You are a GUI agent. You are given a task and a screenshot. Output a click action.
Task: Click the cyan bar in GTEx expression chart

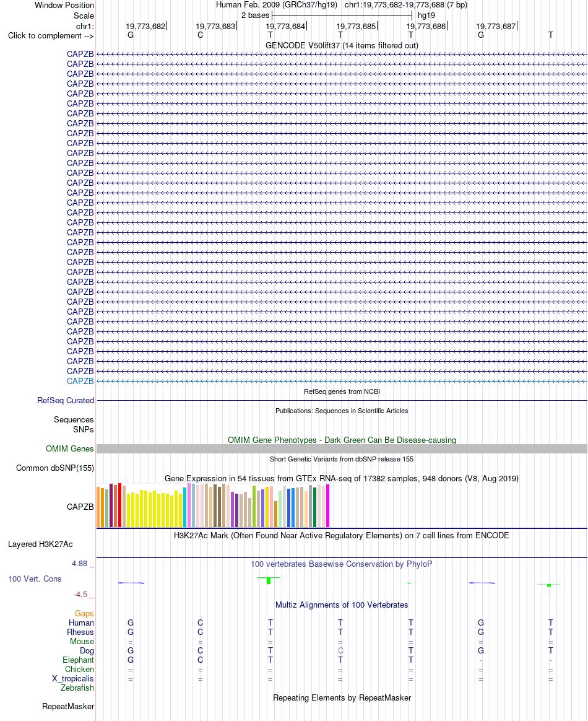pos(184,507)
